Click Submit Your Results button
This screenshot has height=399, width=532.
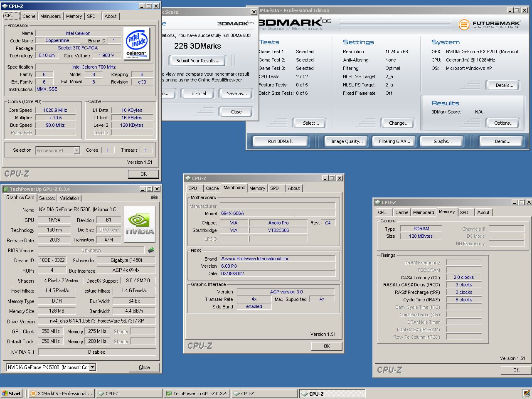(197, 61)
